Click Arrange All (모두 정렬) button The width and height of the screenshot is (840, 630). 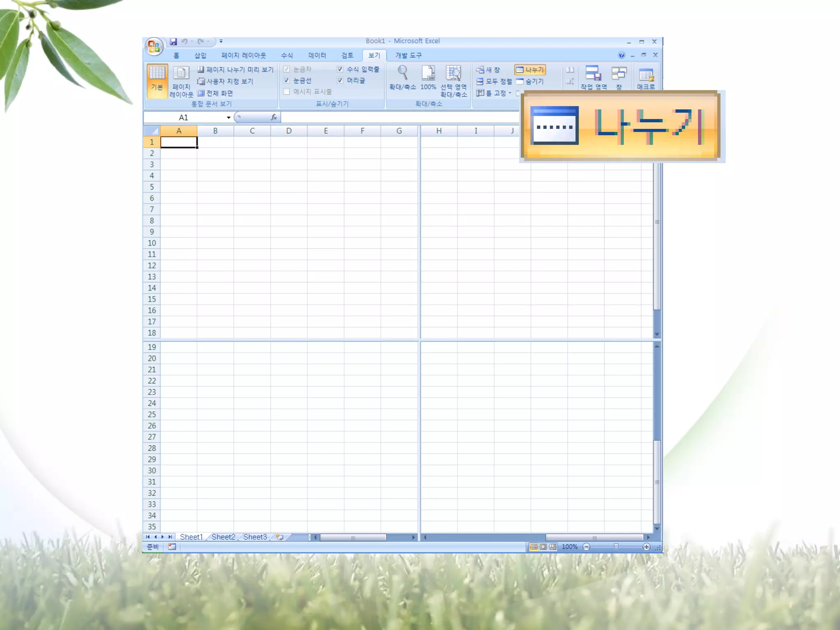[x=494, y=82]
